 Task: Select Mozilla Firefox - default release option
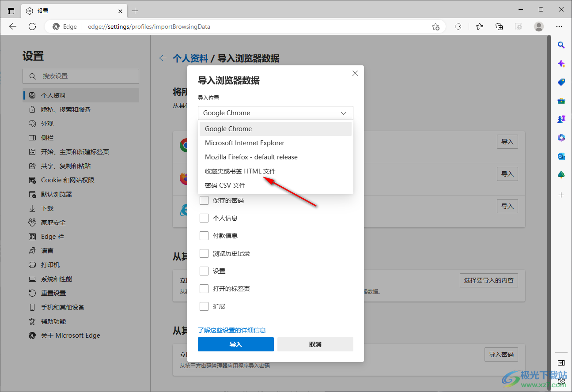(x=276, y=157)
